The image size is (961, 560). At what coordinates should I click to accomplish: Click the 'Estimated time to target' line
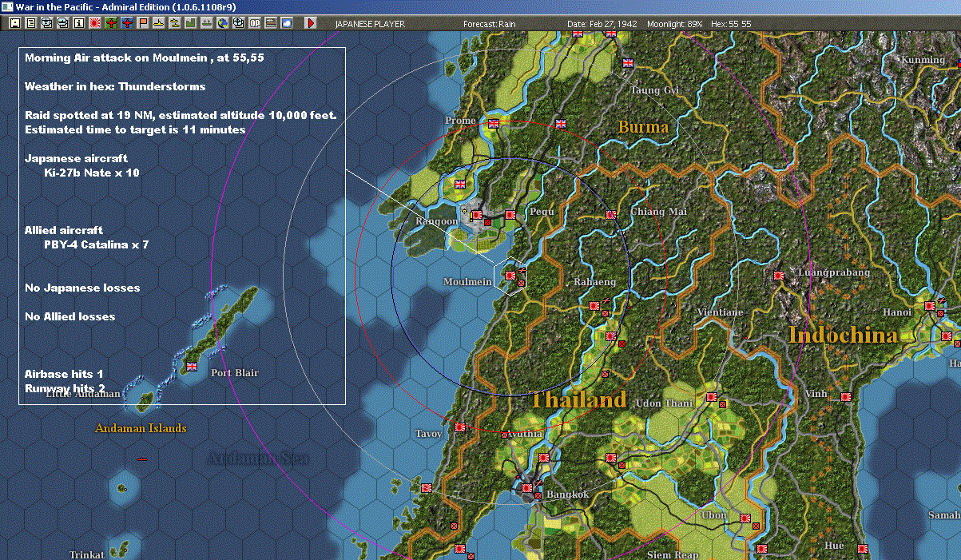(x=135, y=129)
